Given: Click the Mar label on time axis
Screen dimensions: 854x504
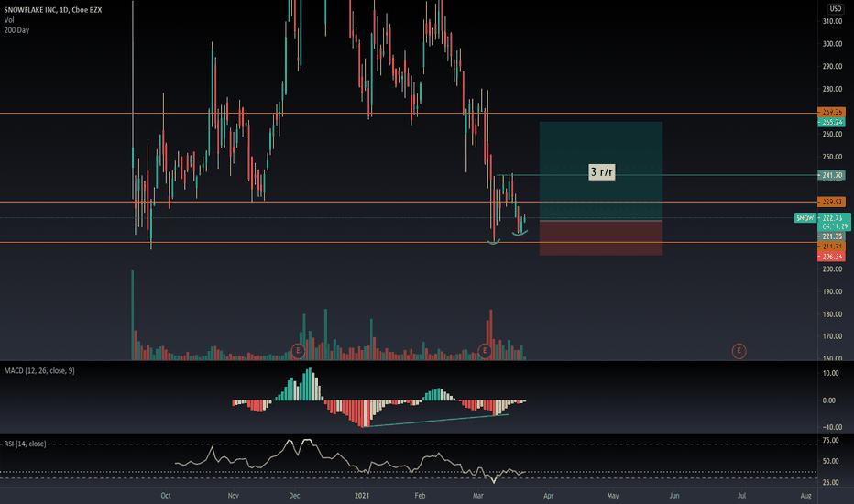Looking at the screenshot, I should pyautogui.click(x=478, y=495).
